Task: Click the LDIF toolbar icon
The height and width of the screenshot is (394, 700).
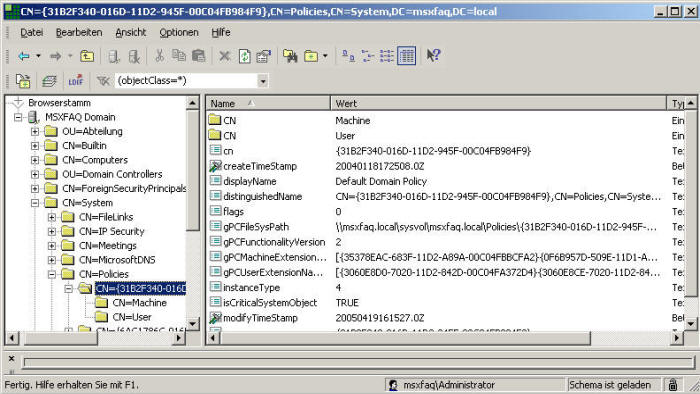Action: [75, 81]
